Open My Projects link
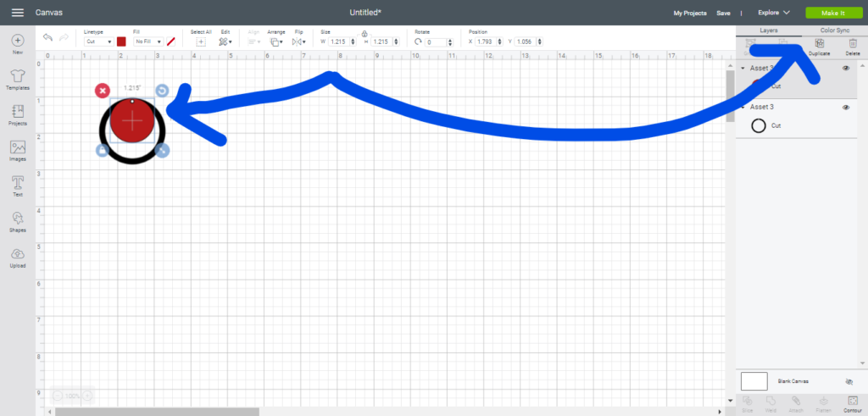This screenshot has height=416, width=868. (x=689, y=14)
